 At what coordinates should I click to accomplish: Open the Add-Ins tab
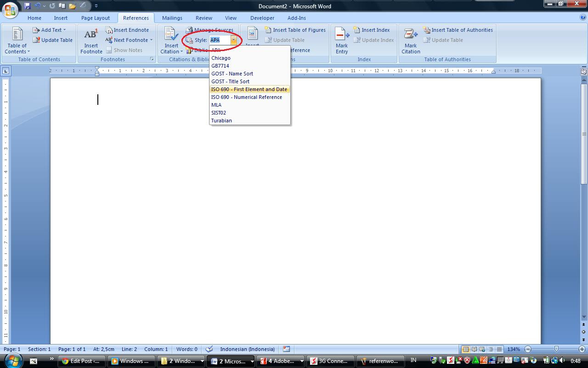297,18
